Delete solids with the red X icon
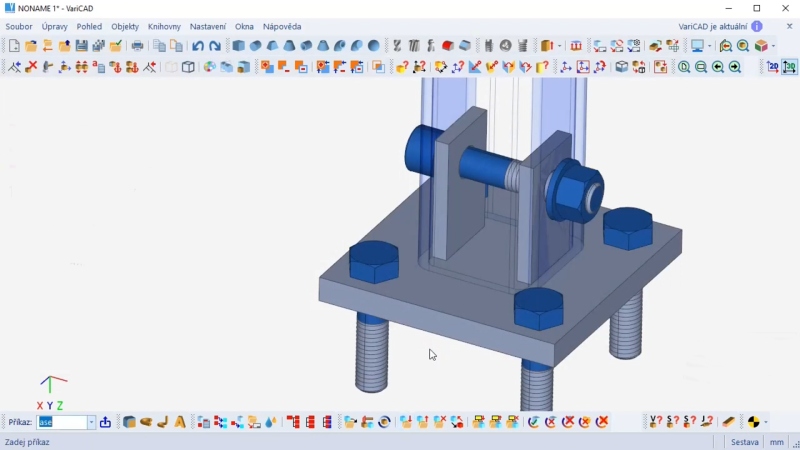Screen dimensions: 800x450 pyautogui.click(x=31, y=67)
